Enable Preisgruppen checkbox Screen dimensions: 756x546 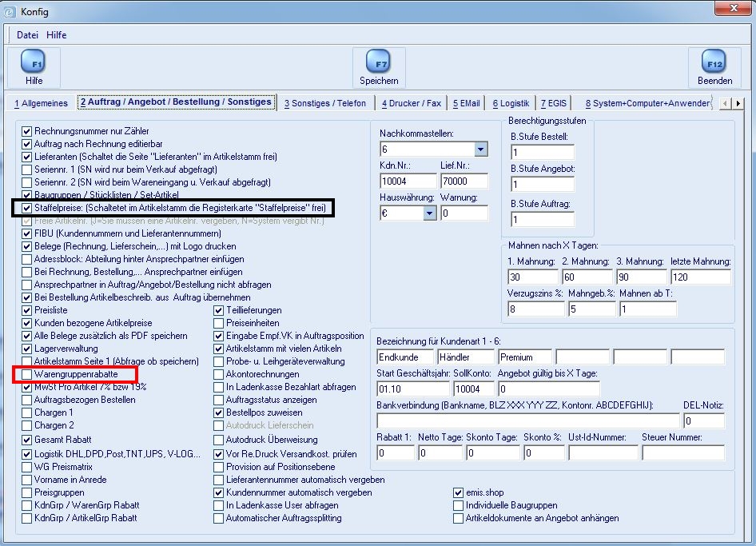click(26, 492)
